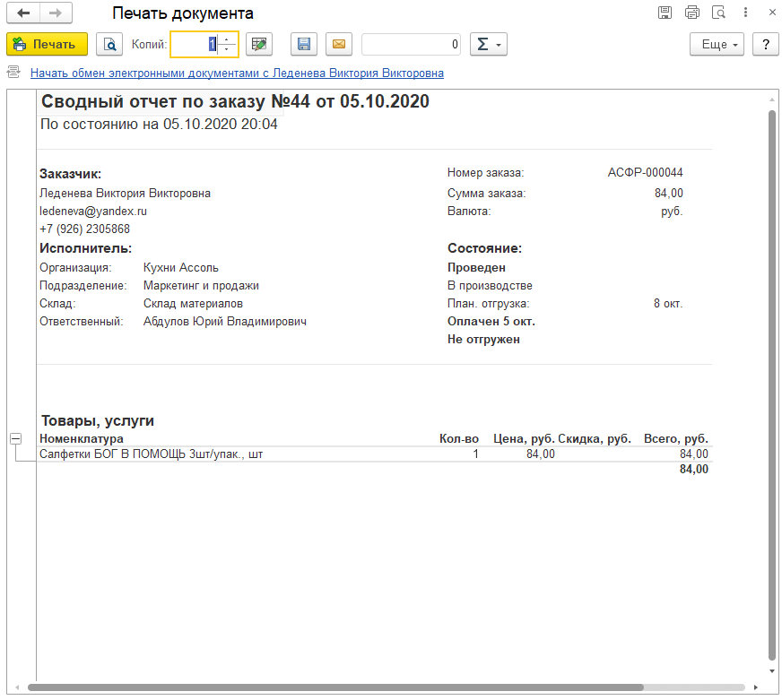The width and height of the screenshot is (782, 700).
Task: Click the title bar preview icon
Action: point(717,13)
